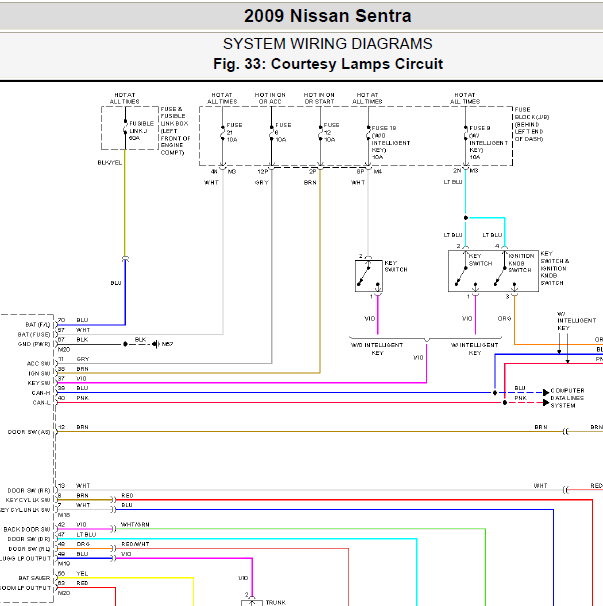This screenshot has width=603, height=606.
Task: Select the "FUSE 21 10A" label
Action: click(x=234, y=132)
